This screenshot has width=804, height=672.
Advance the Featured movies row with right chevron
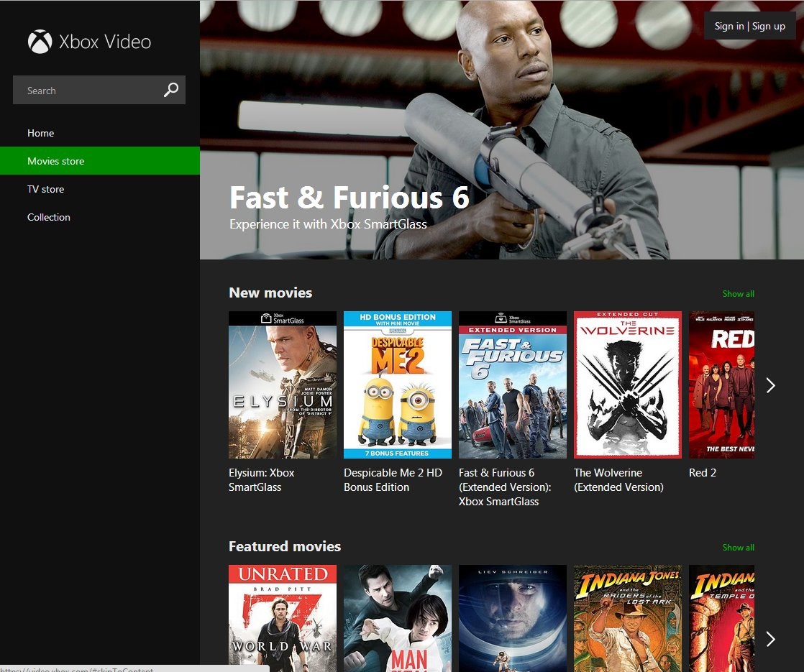(770, 639)
